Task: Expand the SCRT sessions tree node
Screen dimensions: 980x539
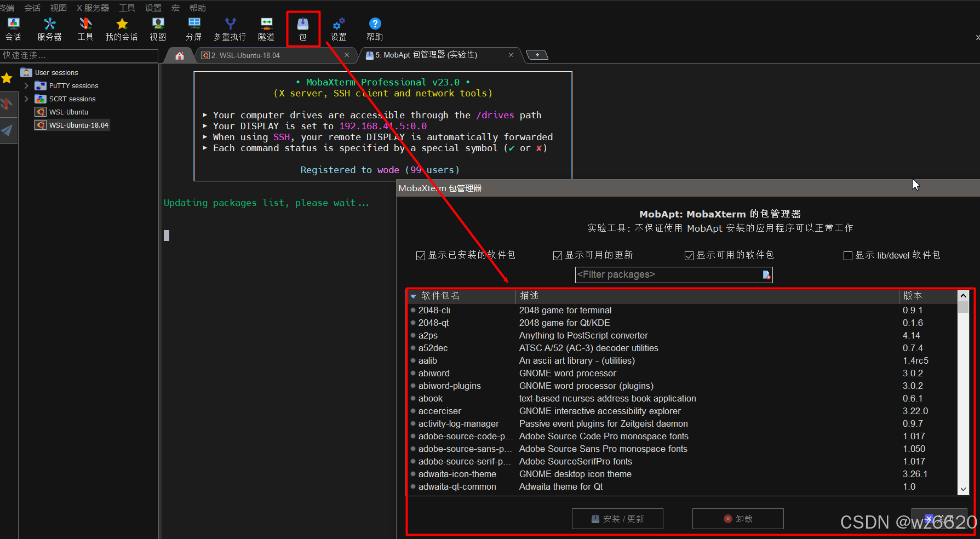Action: [x=26, y=99]
